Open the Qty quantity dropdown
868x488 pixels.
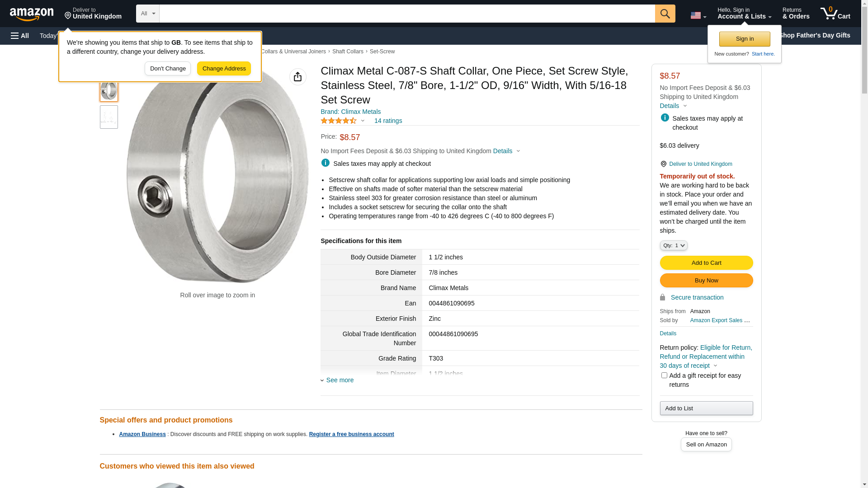click(x=674, y=245)
